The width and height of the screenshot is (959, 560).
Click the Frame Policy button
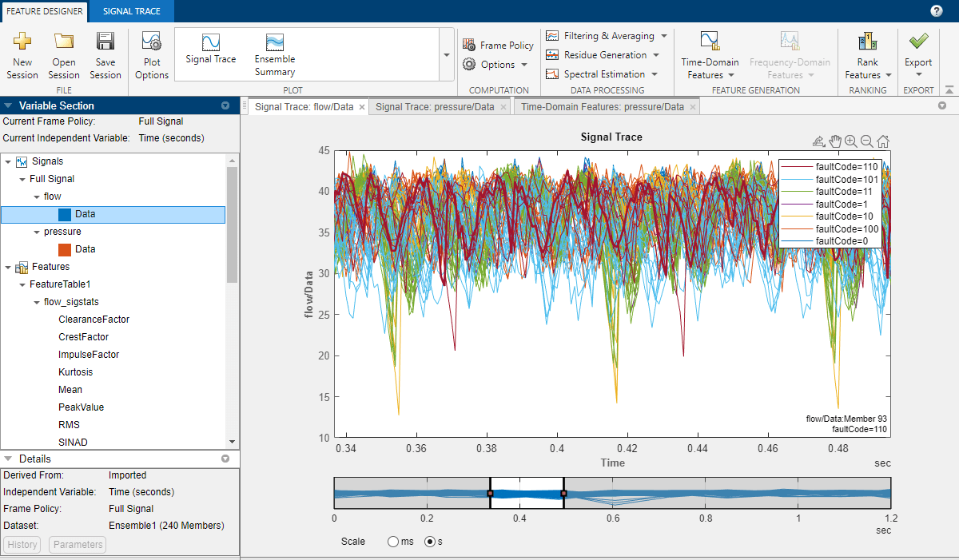pos(498,46)
